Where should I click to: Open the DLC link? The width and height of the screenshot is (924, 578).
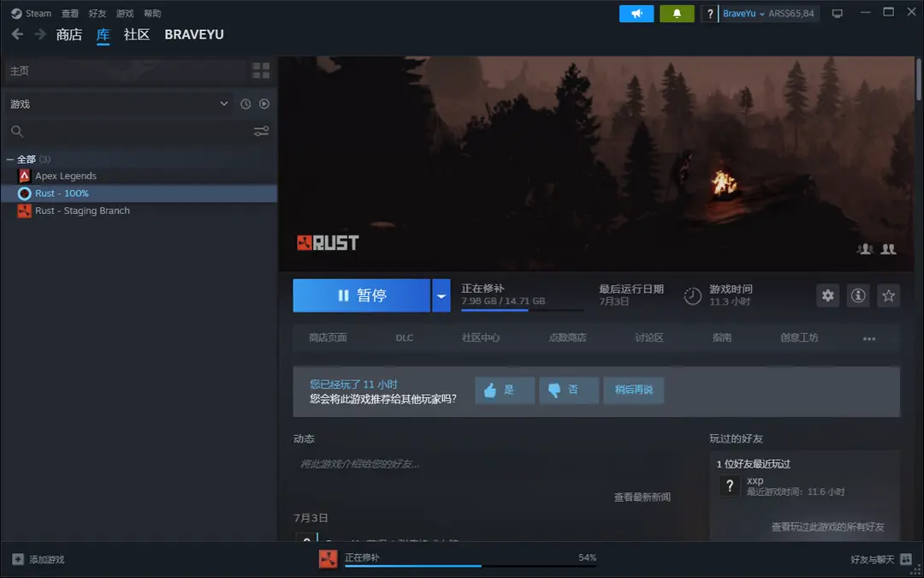coord(404,338)
